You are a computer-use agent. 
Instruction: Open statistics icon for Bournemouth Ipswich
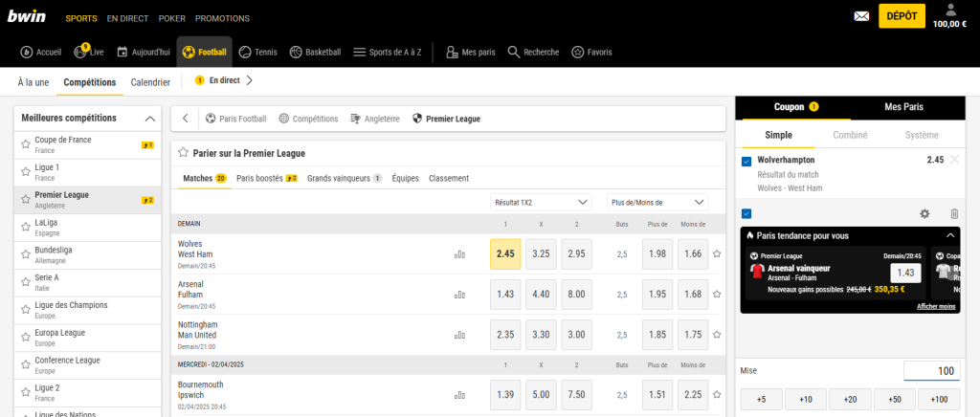click(460, 395)
